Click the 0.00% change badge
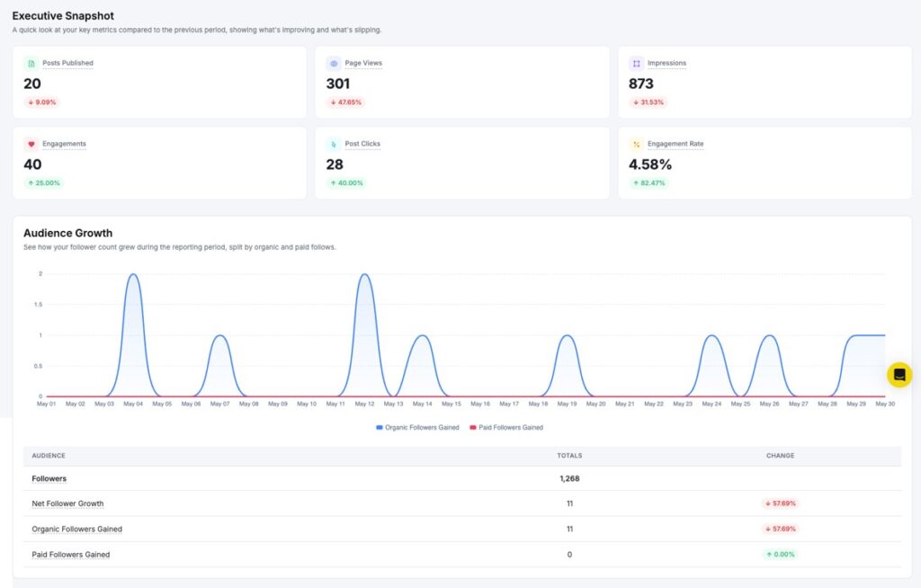 [780, 554]
